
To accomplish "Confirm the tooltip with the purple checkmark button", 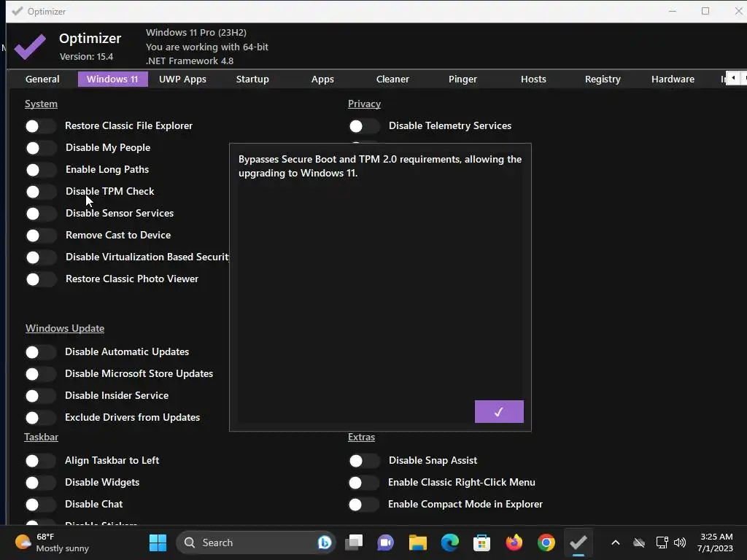I will pyautogui.click(x=499, y=411).
